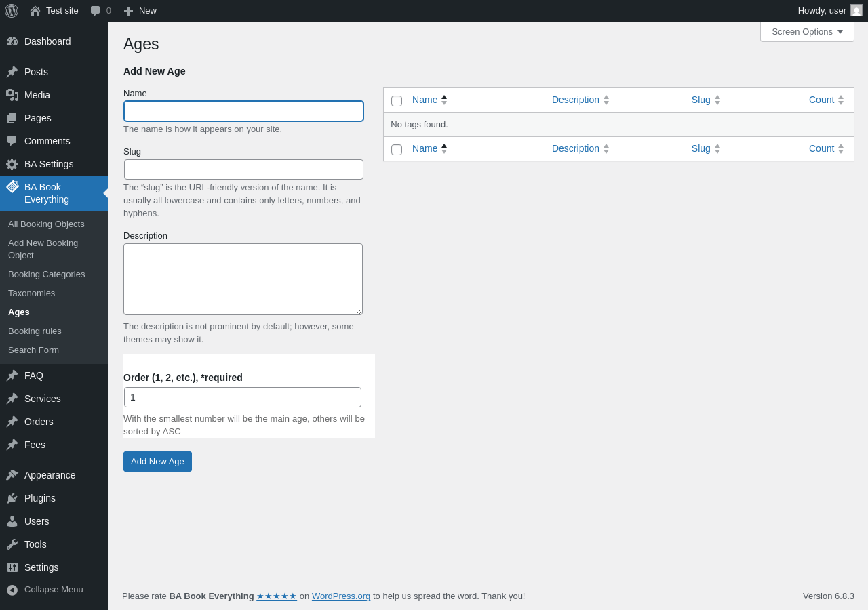The width and height of the screenshot is (868, 610).
Task: Click the Comments bubble icon in toolbar
Action: [96, 11]
